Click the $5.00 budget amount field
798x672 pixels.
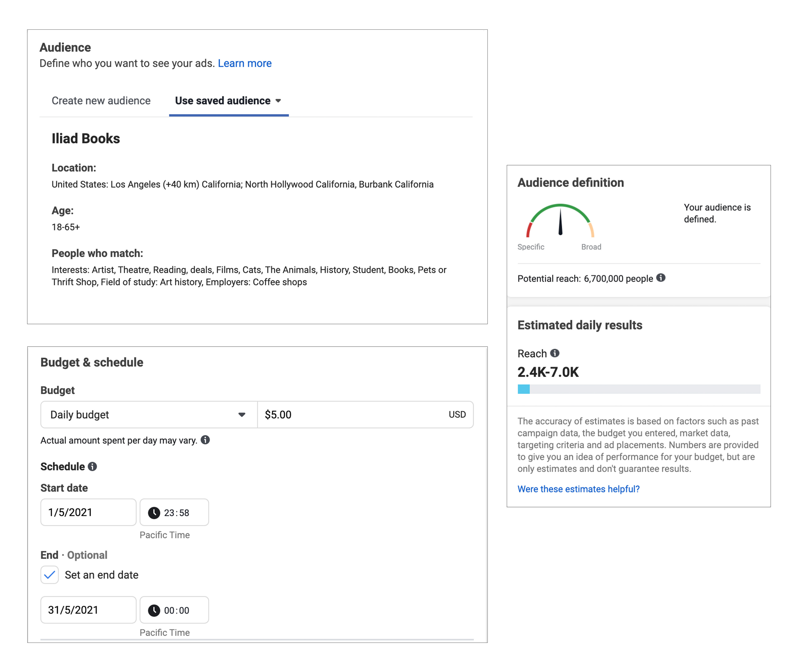pos(365,414)
